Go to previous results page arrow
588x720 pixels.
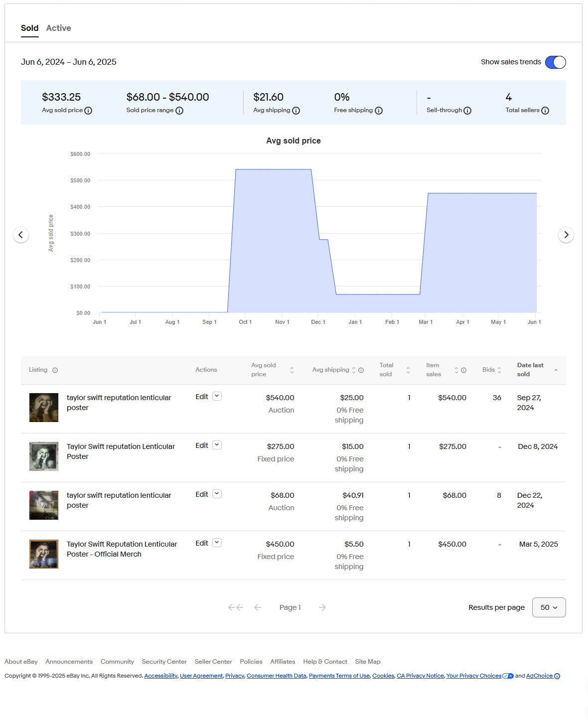pyautogui.click(x=258, y=607)
